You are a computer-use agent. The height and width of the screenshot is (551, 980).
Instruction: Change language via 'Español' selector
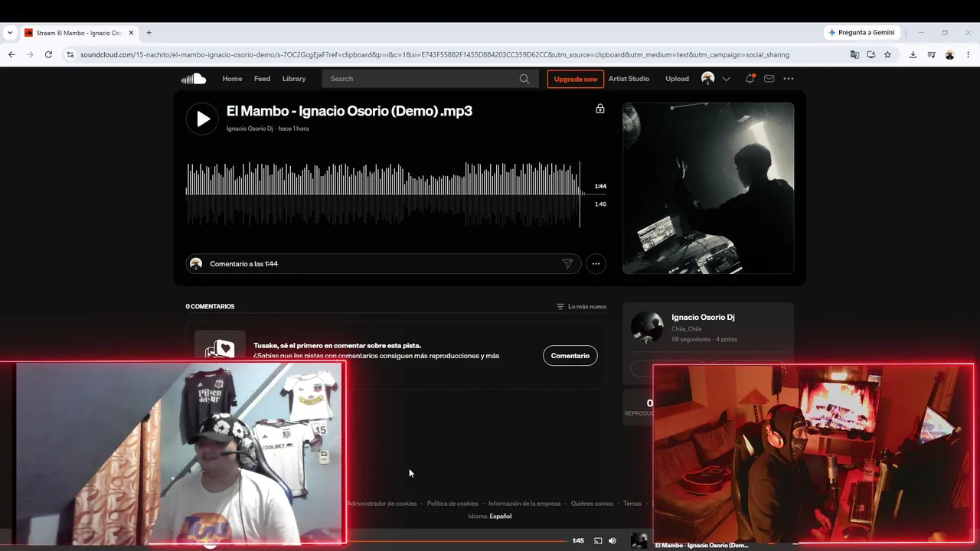501,517
